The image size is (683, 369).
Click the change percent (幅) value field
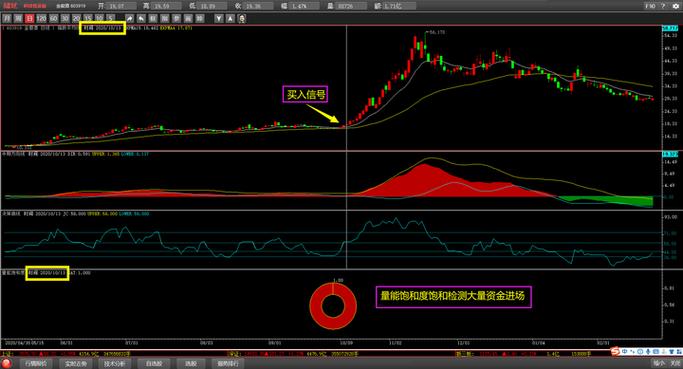(x=304, y=6)
